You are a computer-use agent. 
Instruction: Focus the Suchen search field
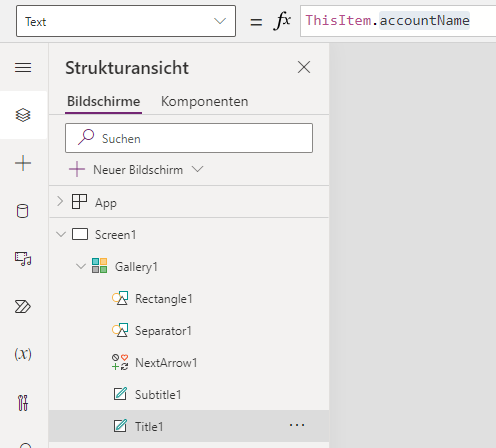pos(189,138)
